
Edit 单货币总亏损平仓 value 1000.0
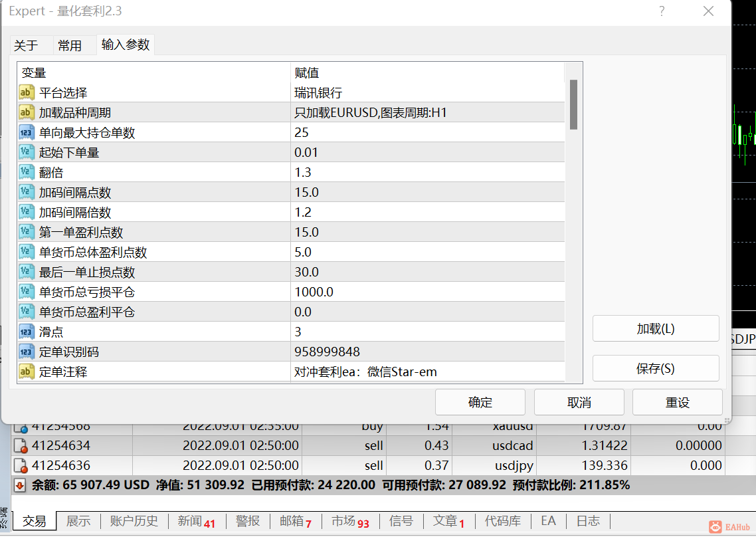pos(428,292)
